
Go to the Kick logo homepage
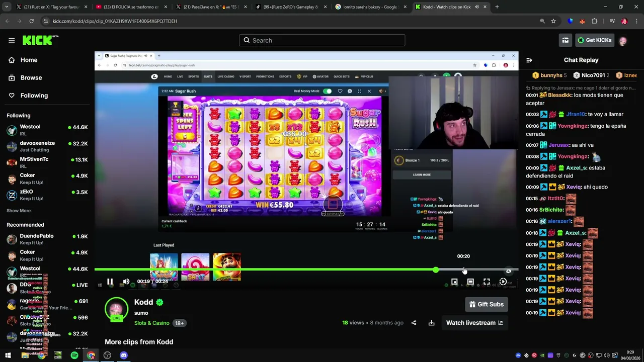click(40, 40)
